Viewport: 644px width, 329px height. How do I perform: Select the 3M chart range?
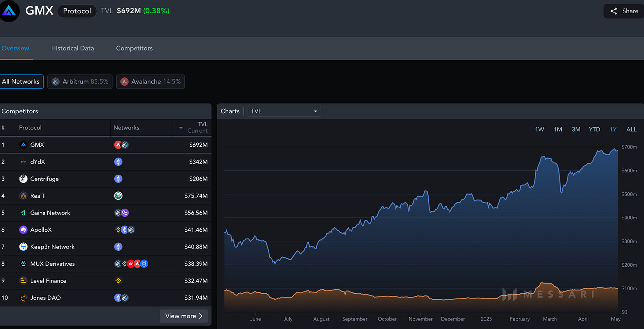coord(576,129)
